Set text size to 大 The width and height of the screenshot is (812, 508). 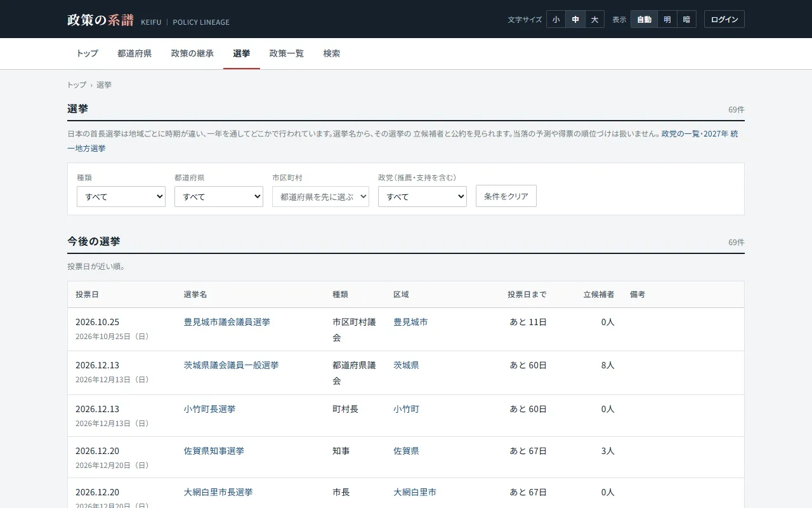(x=594, y=20)
